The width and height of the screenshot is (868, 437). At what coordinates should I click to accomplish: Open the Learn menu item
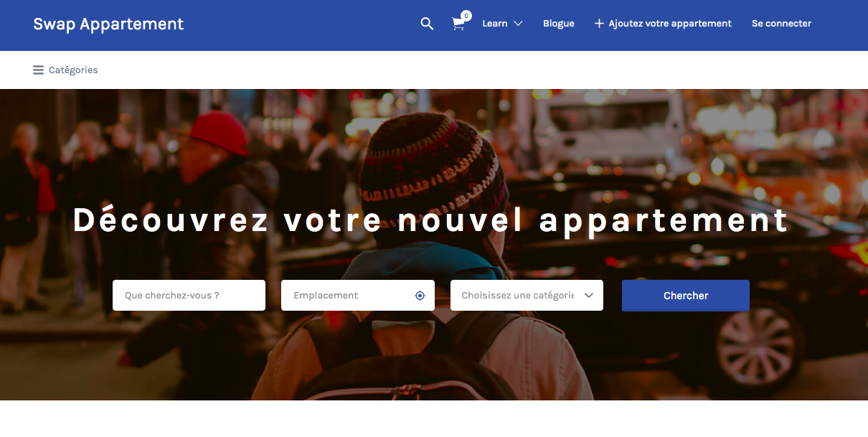(x=495, y=24)
